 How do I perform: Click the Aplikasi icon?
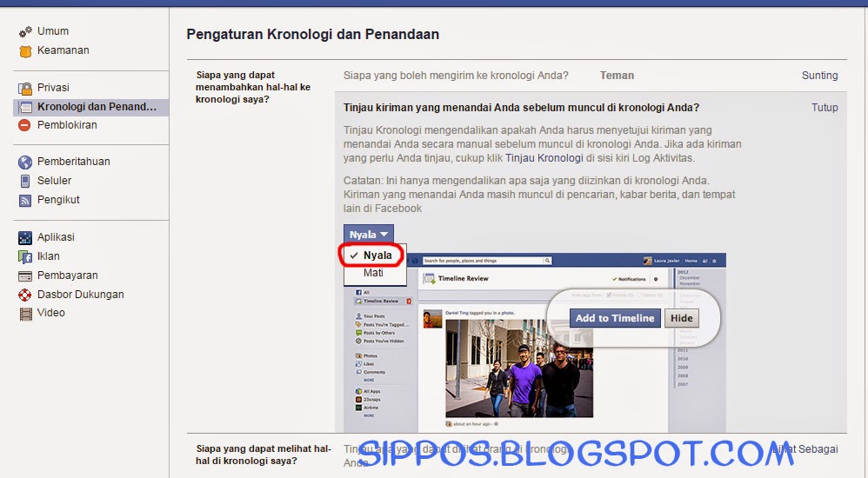(x=25, y=237)
